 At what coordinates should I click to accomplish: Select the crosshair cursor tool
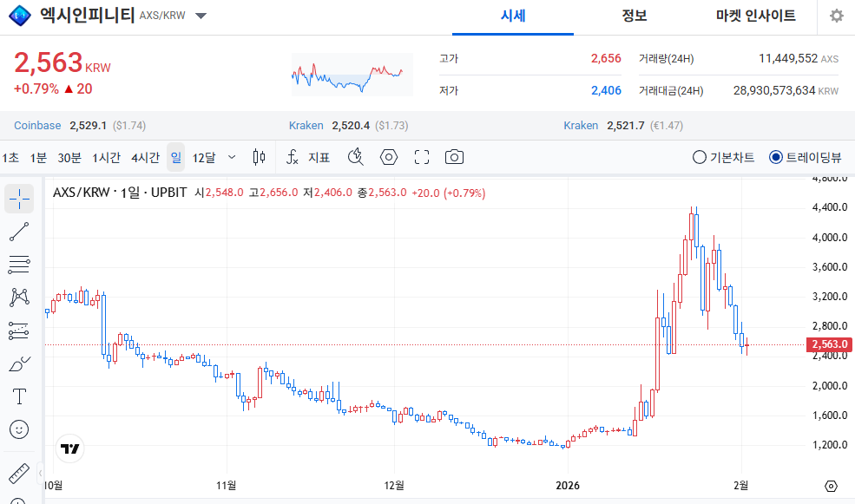19,199
